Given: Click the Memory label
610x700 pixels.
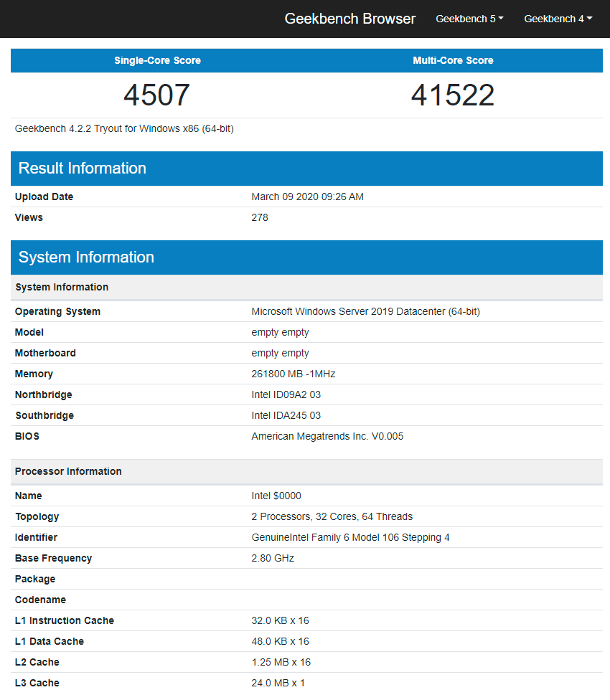Looking at the screenshot, I should click(34, 374).
